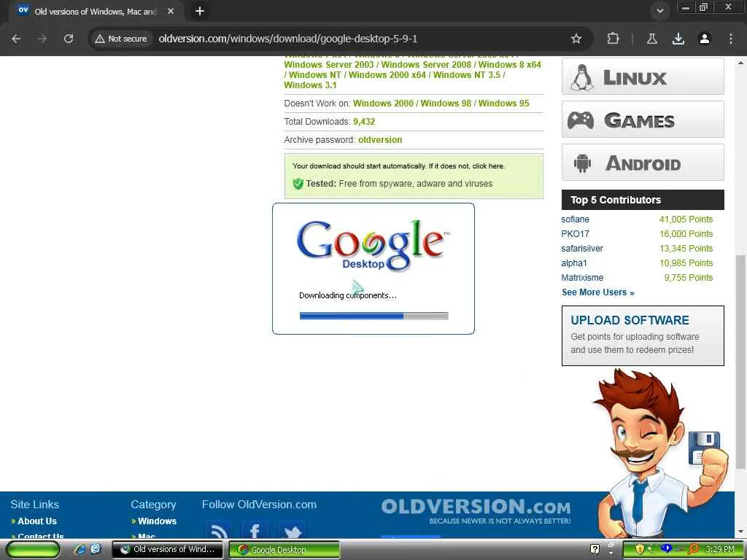Open a new browser tab
747x560 pixels.
tap(200, 11)
